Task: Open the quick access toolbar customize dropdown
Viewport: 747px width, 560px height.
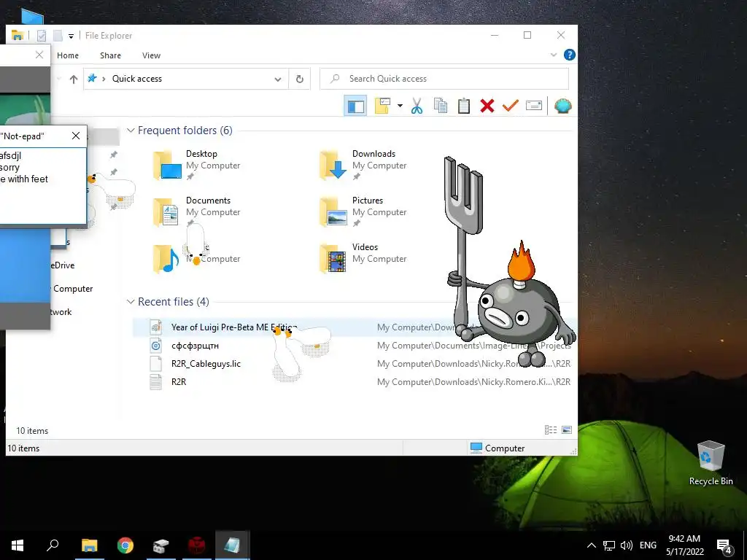Action: coord(71,36)
